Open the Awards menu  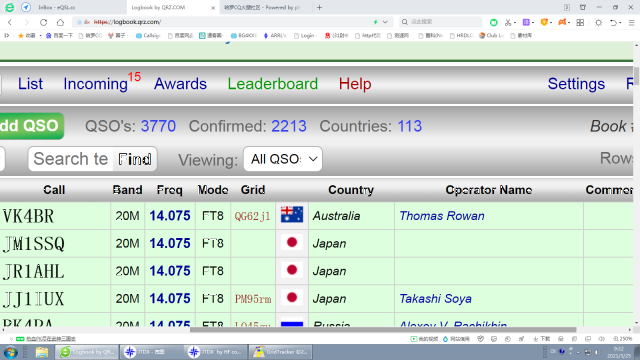pyautogui.click(x=180, y=84)
